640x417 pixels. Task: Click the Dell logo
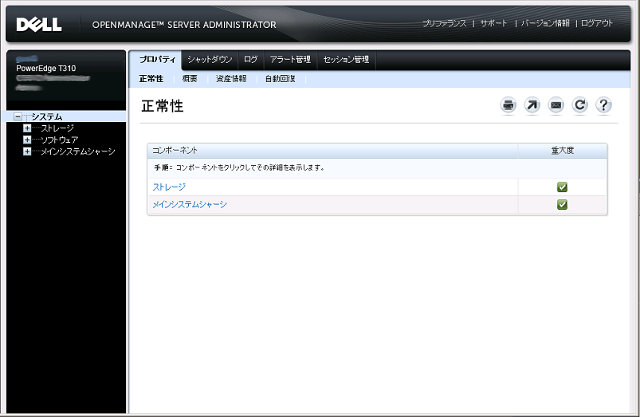[x=40, y=23]
